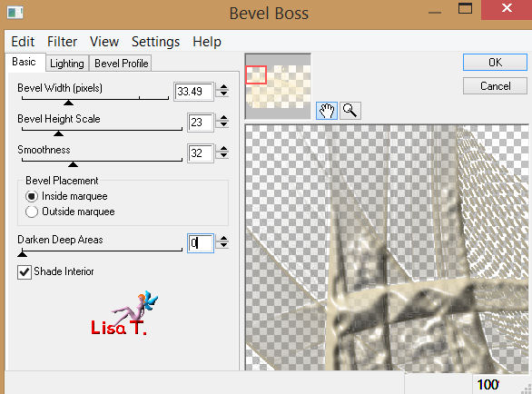Select the hand pan tool
This screenshot has width=532, height=394.
point(327,111)
